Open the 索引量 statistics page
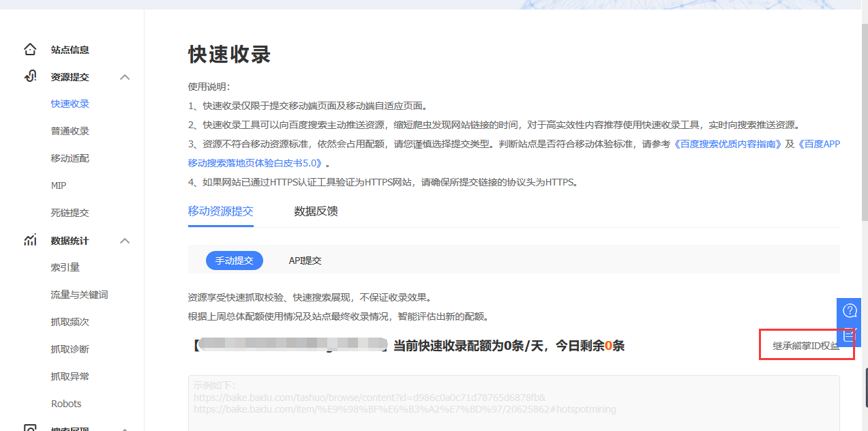The height and width of the screenshot is (431, 868). (x=65, y=267)
